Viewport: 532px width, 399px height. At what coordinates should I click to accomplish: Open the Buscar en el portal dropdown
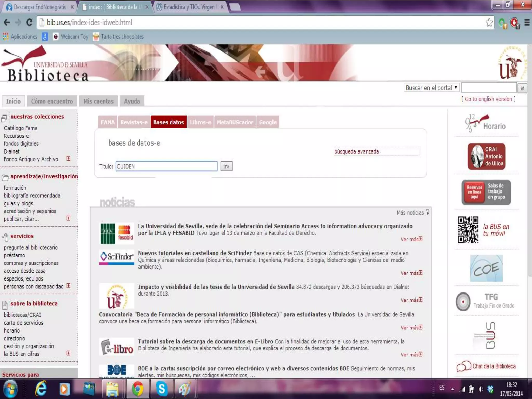431,88
